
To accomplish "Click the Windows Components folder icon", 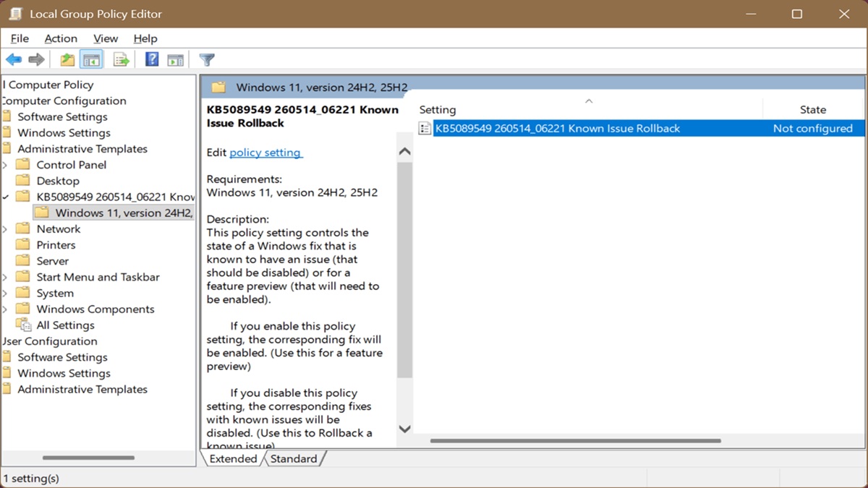I will 23,309.
